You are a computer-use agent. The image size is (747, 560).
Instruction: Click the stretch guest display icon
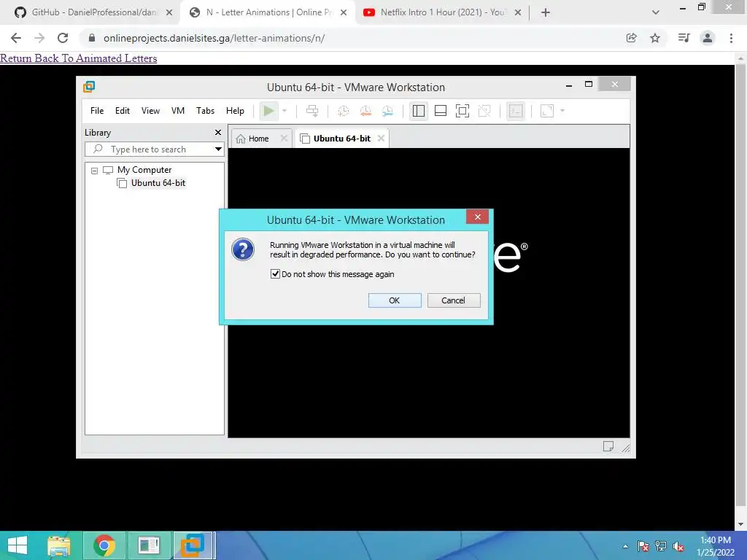pyautogui.click(x=547, y=111)
